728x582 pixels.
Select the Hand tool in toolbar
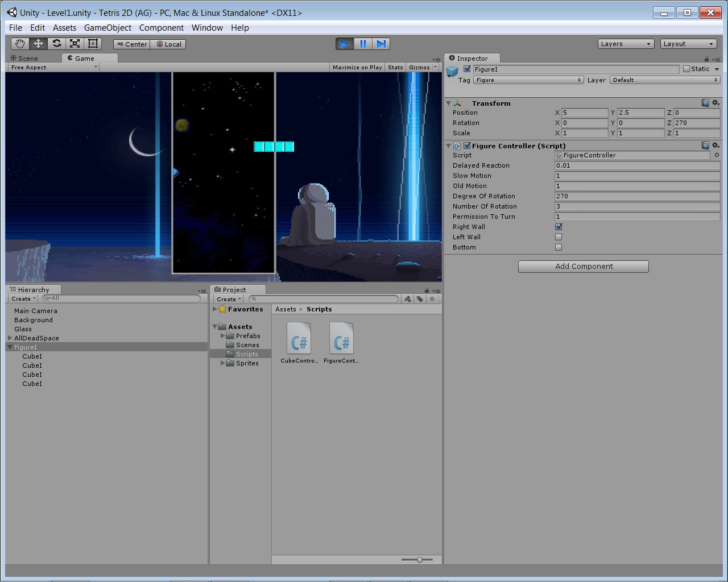(x=20, y=44)
